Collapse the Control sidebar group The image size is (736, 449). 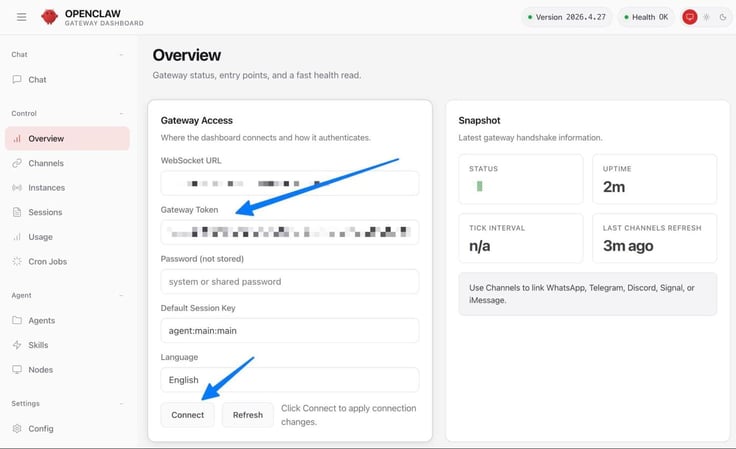[122, 114]
